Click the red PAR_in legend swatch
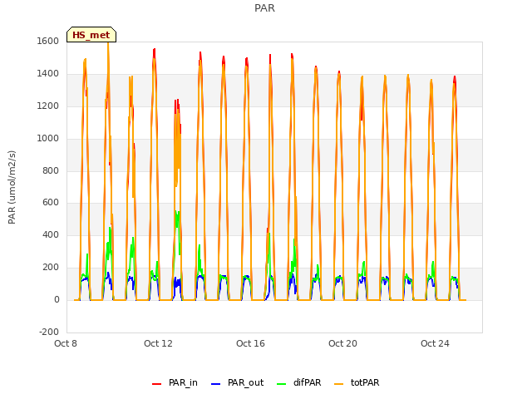The width and height of the screenshot is (532, 399). (x=157, y=384)
